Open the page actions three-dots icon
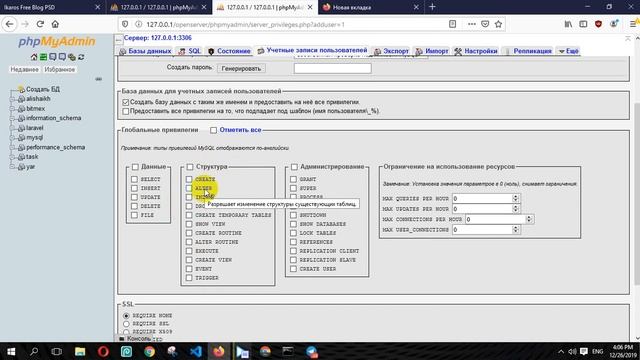Image resolution: width=640 pixels, height=360 pixels. pos(472,24)
